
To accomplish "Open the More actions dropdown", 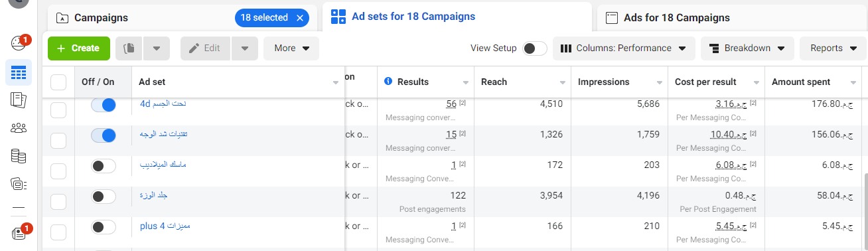I will [x=291, y=48].
